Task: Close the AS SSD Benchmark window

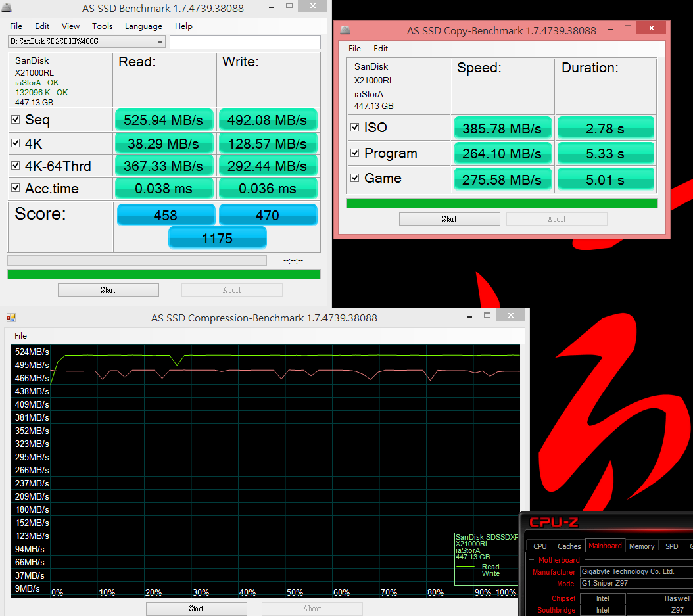Action: click(x=312, y=6)
